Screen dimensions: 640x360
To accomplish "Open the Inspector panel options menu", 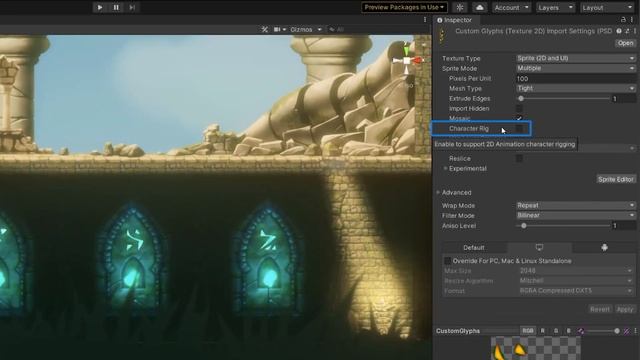I will click(x=632, y=20).
